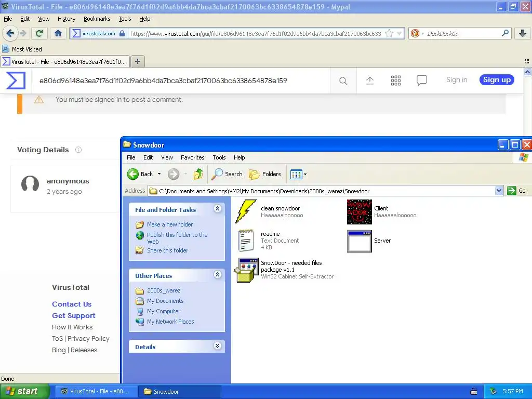Click the VirusTotal comments bubble icon
Image resolution: width=532 pixels, height=399 pixels.
coord(422,81)
